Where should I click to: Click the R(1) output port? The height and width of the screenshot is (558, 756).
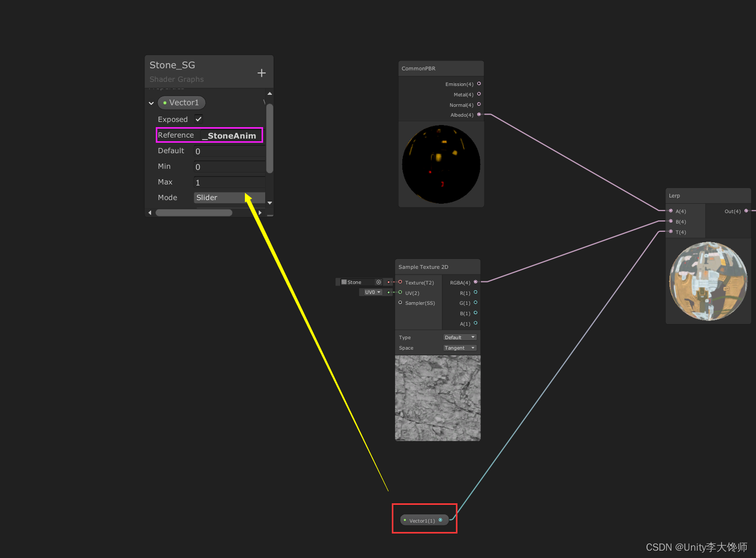click(x=475, y=292)
